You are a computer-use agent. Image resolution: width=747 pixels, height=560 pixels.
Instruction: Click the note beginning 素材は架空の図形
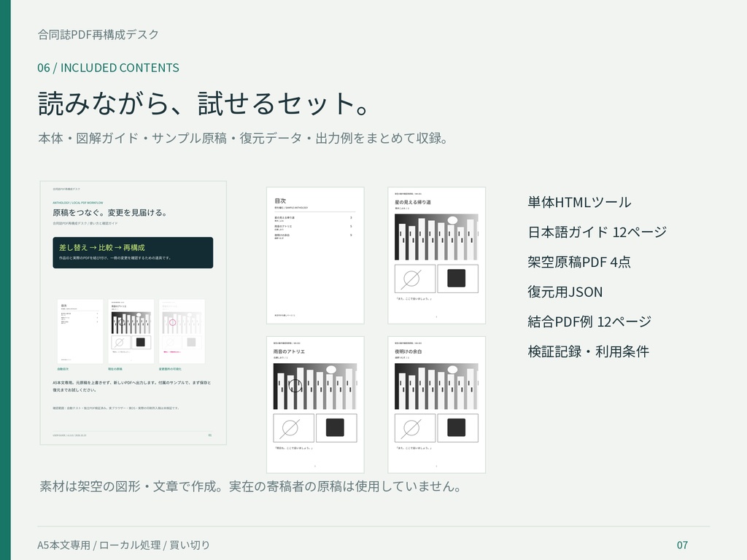click(250, 486)
